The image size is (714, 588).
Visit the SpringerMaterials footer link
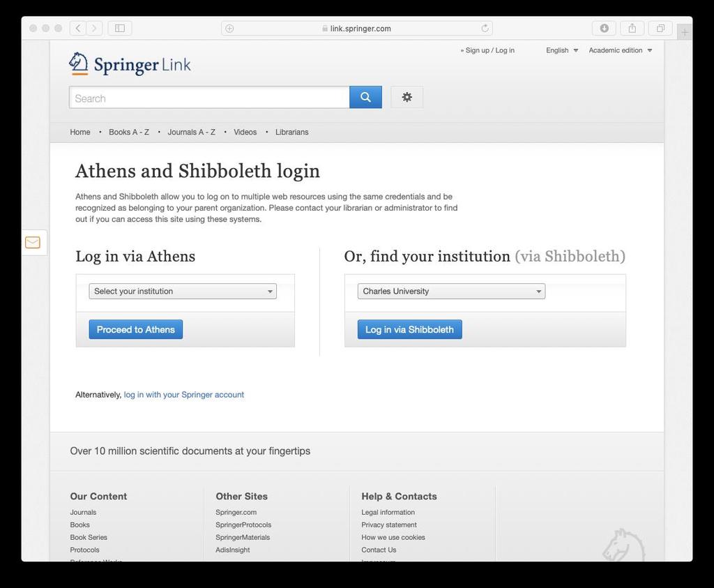(243, 538)
